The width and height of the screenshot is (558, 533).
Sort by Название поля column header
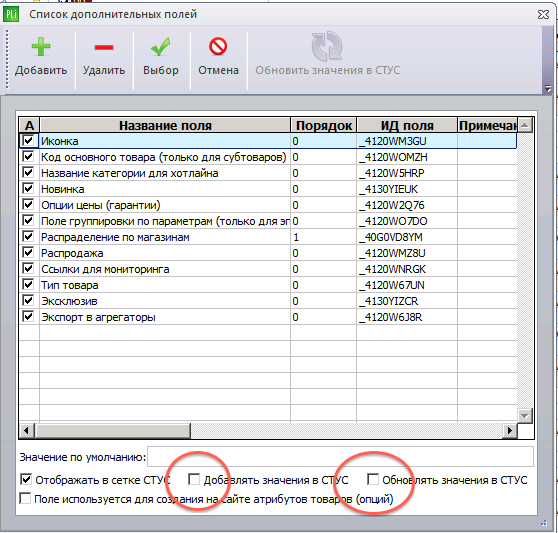(165, 125)
